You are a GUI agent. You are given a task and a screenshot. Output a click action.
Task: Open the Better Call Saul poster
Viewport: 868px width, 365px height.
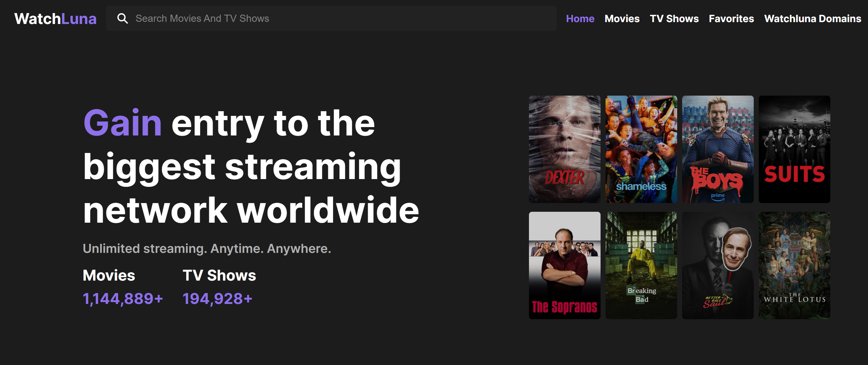tap(718, 265)
